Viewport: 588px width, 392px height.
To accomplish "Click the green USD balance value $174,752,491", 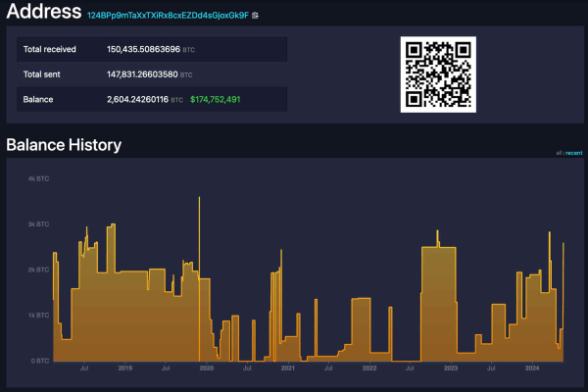I will coord(216,99).
